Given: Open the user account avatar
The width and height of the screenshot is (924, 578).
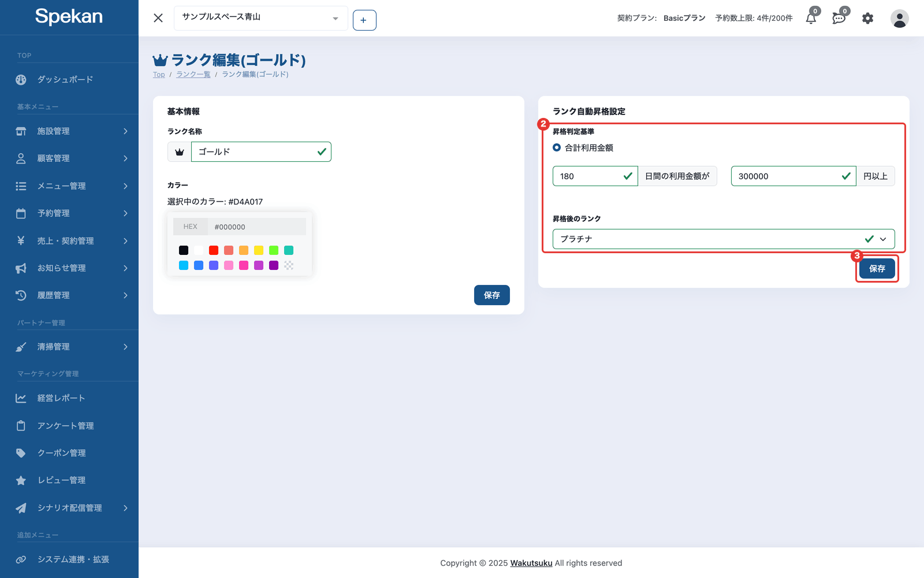Looking at the screenshot, I should [899, 18].
